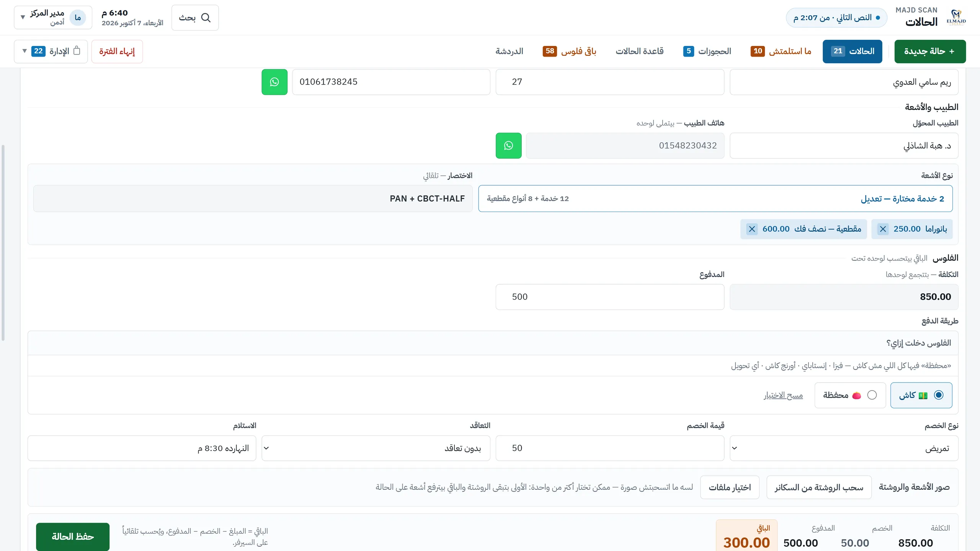Remove the مقطعية نصف فك 600.00 chip
980x551 pixels.
click(x=752, y=229)
